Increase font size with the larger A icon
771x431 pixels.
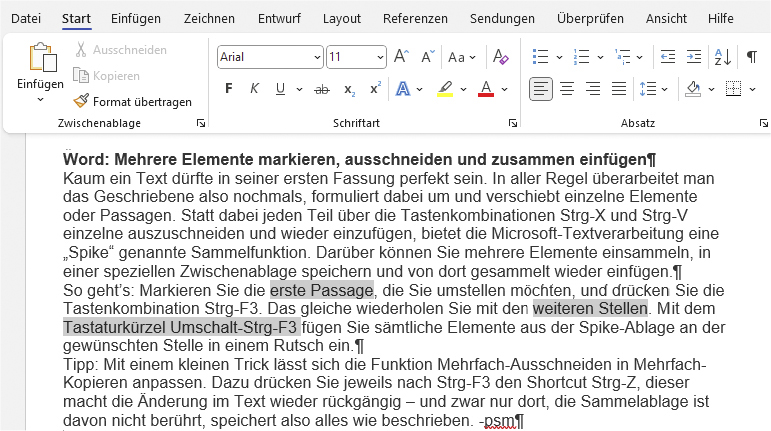[401, 57]
